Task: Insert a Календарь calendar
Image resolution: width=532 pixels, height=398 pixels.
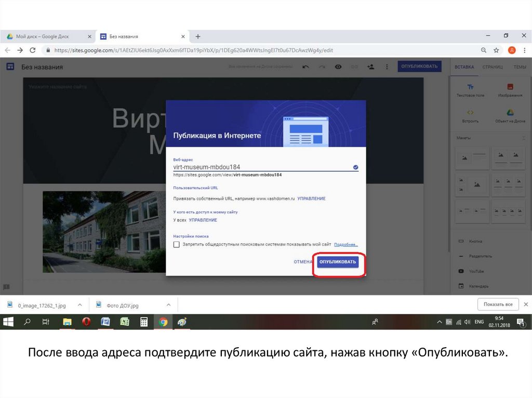Action: tap(473, 286)
